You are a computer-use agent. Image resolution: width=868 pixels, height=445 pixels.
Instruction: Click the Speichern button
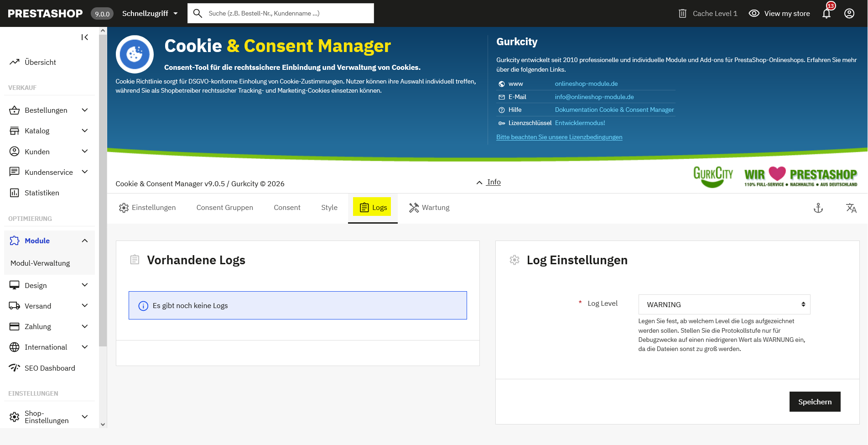815,402
